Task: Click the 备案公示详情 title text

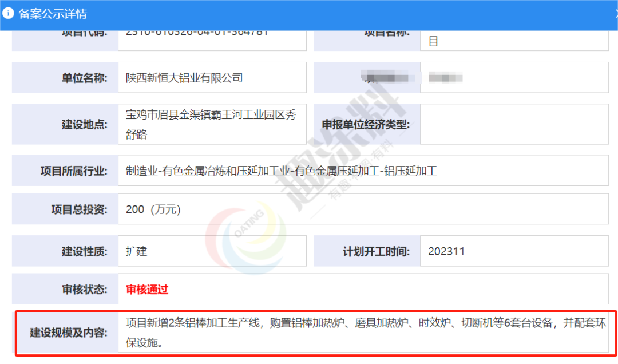Action: 53,14
